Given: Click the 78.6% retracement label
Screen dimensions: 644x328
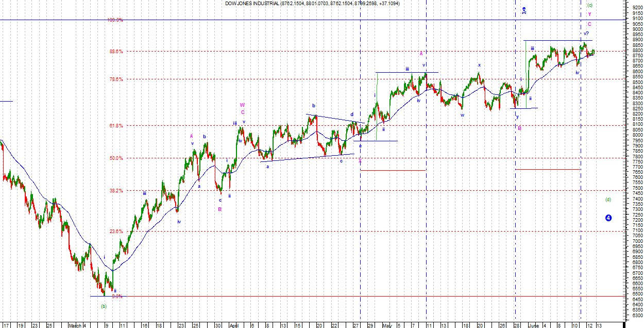Looking at the screenshot, I should coord(116,79).
